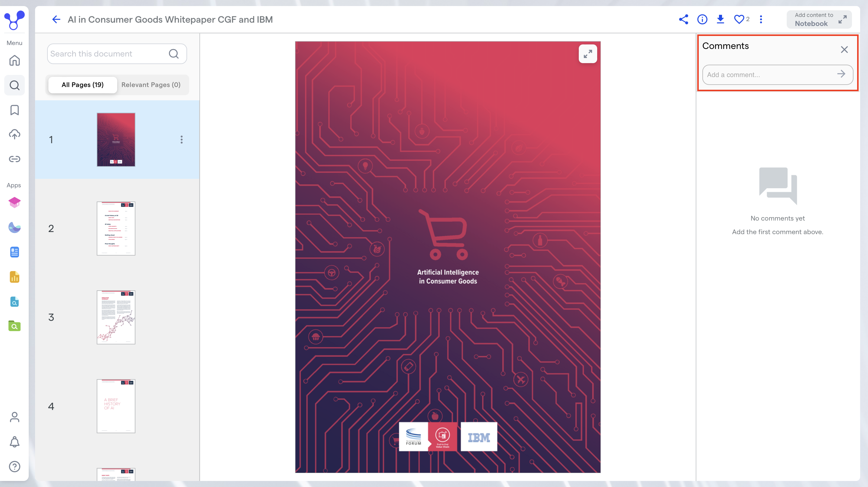Open the page 1 three-dot options menu

pos(182,140)
